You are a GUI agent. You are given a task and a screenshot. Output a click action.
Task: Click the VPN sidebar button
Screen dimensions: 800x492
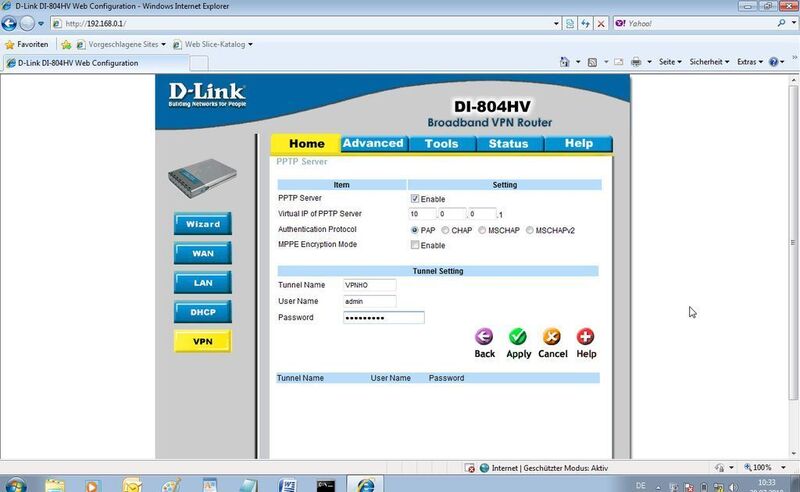(x=203, y=341)
